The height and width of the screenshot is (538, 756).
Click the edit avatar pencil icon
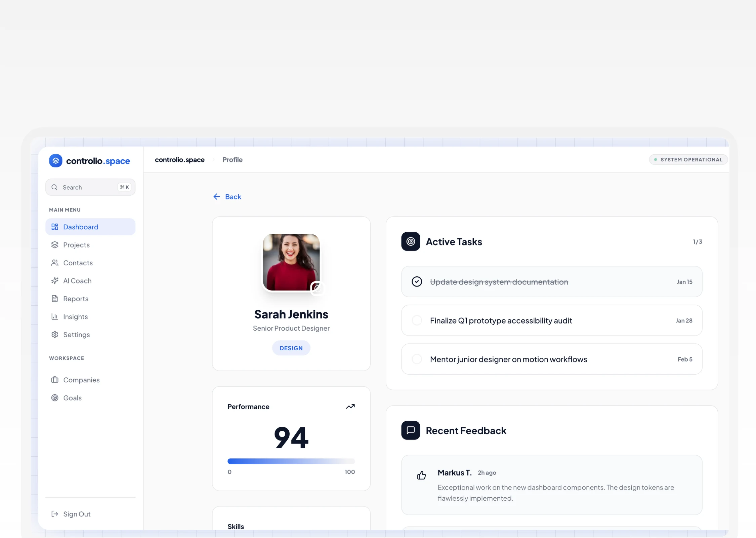tap(317, 288)
